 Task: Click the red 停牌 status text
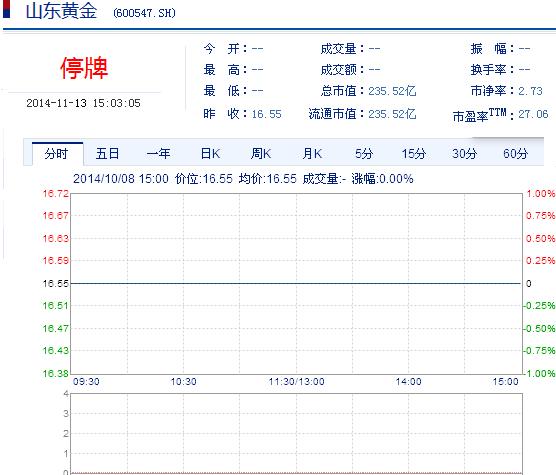coord(84,68)
